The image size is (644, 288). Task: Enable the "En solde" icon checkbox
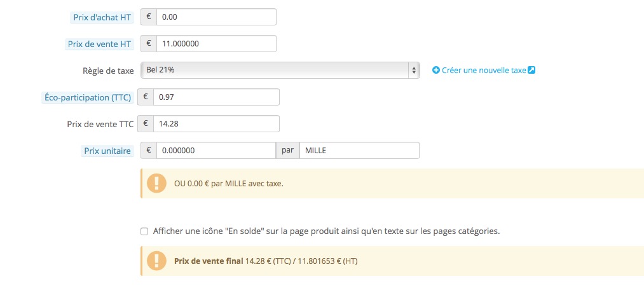point(144,231)
